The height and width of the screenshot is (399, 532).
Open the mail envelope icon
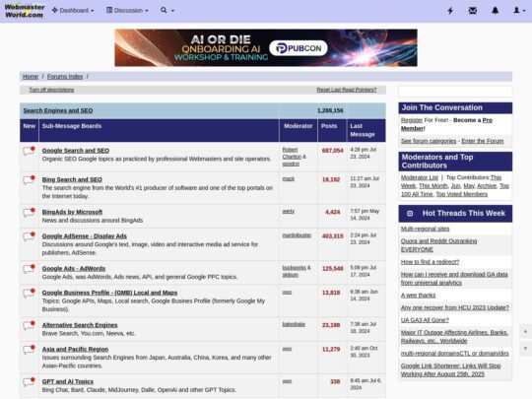[473, 11]
